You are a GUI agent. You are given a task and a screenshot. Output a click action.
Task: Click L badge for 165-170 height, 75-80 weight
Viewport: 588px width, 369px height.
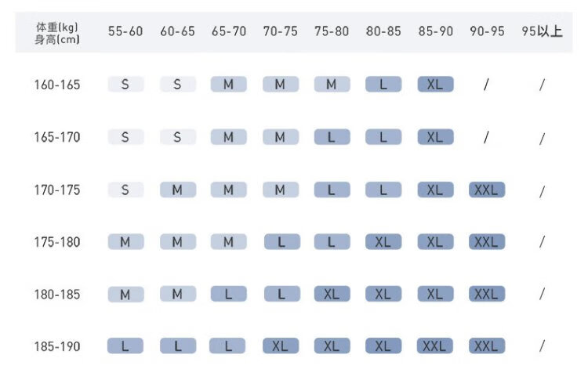332,137
